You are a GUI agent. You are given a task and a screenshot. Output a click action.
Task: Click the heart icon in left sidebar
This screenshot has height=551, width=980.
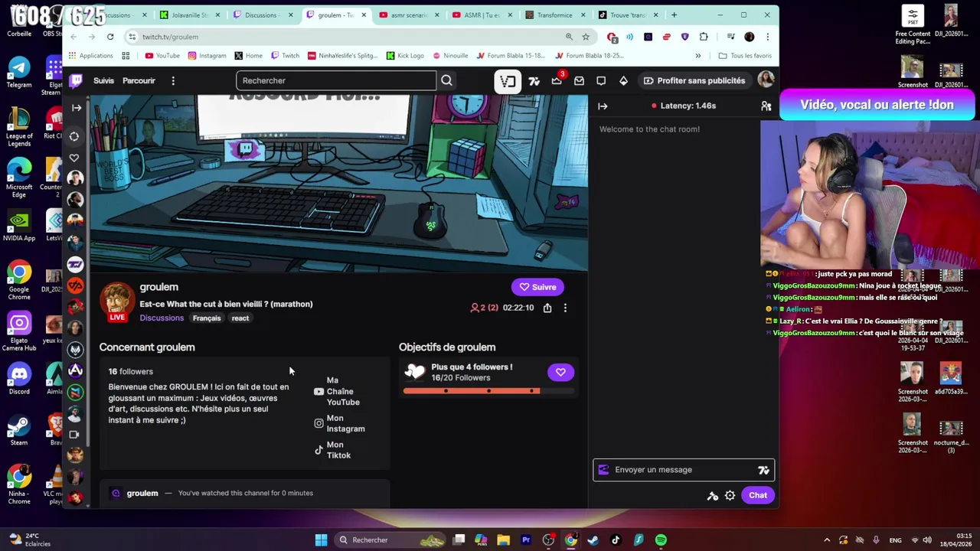click(74, 158)
